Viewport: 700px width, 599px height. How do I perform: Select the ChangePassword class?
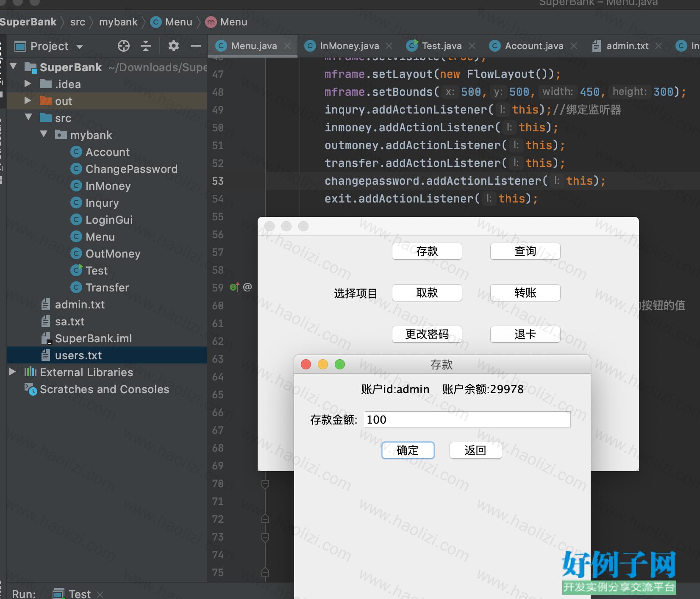[x=124, y=169]
